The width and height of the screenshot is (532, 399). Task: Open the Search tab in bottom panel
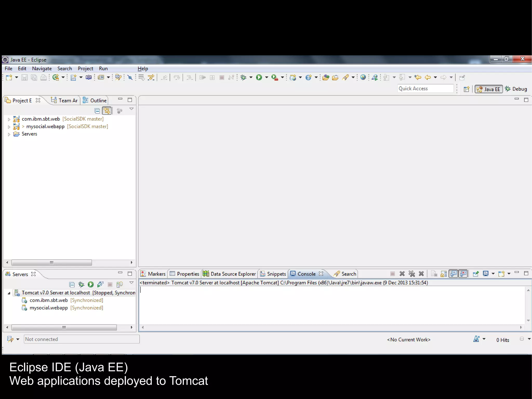pos(345,274)
